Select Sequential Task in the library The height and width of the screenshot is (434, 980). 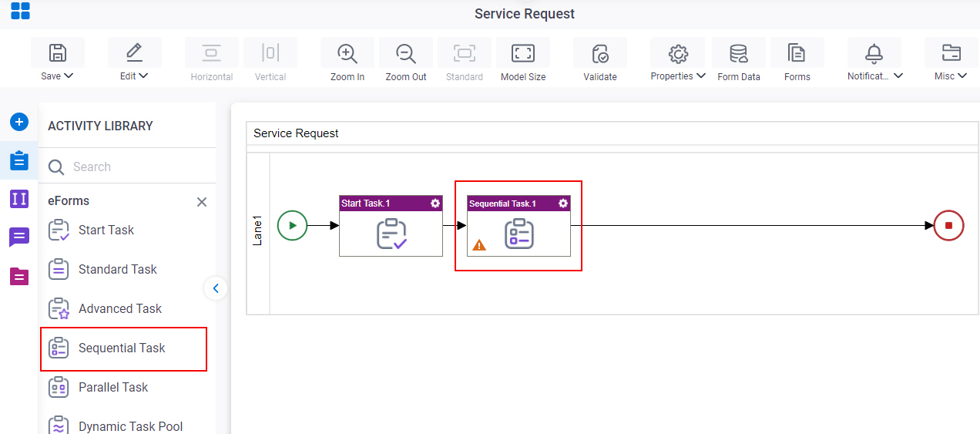pyautogui.click(x=123, y=348)
